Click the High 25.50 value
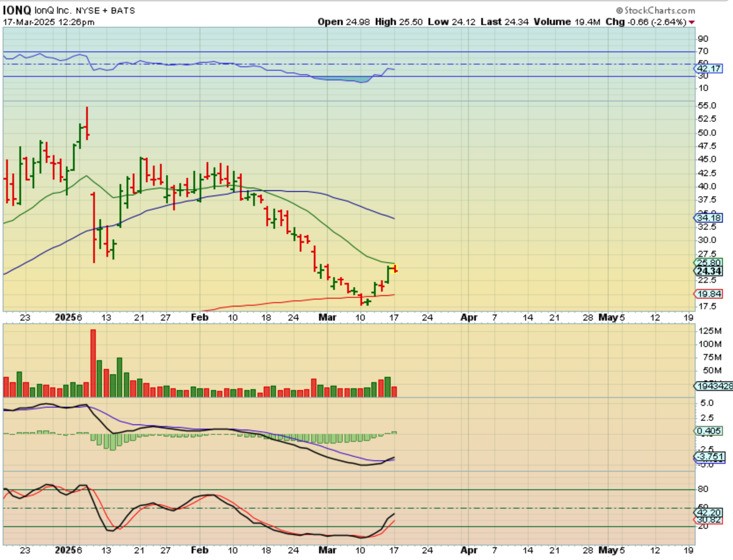Screen dimensions: 733x560 tap(399, 22)
